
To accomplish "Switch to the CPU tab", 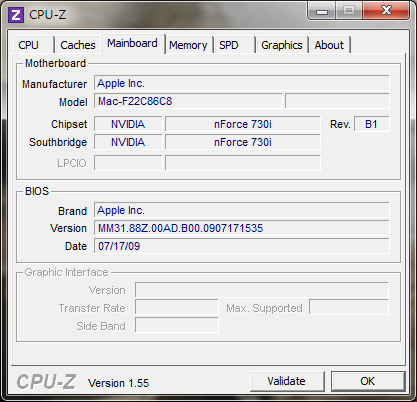I will point(33,45).
